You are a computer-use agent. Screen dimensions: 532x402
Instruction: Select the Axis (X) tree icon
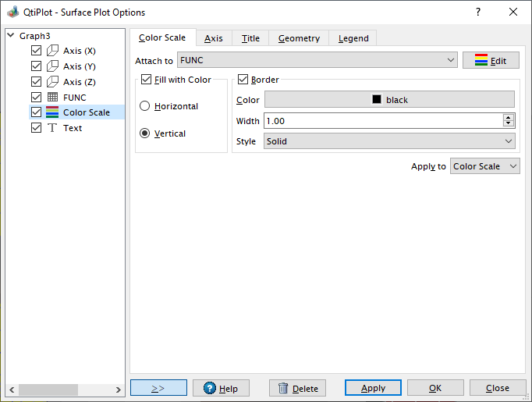click(x=52, y=51)
